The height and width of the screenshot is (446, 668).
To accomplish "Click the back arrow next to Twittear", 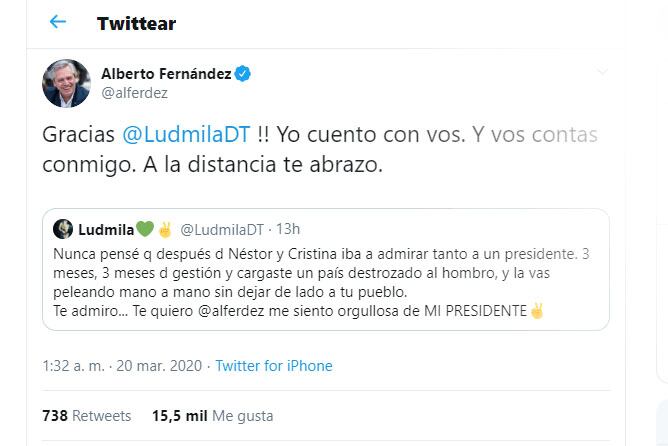I will point(58,22).
